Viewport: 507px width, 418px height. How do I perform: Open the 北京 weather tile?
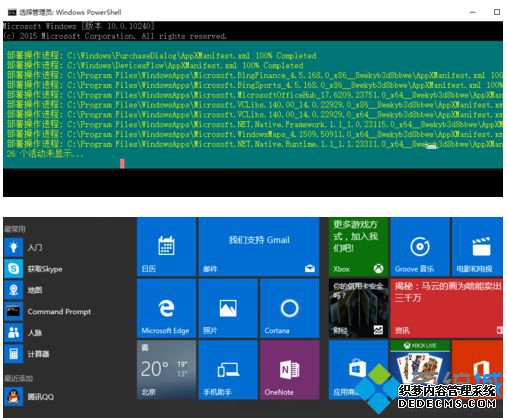(166, 370)
